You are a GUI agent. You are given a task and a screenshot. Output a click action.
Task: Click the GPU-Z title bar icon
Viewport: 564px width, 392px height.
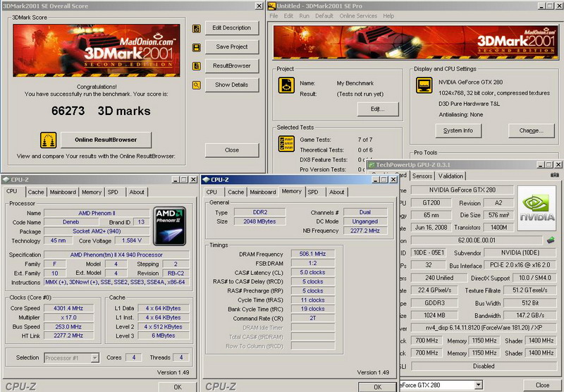372,165
